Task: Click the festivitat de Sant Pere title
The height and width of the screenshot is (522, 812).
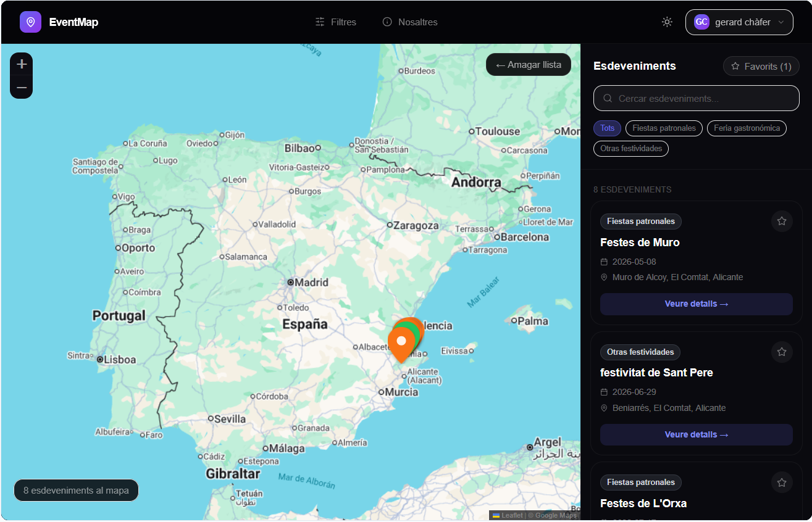Action: click(656, 373)
